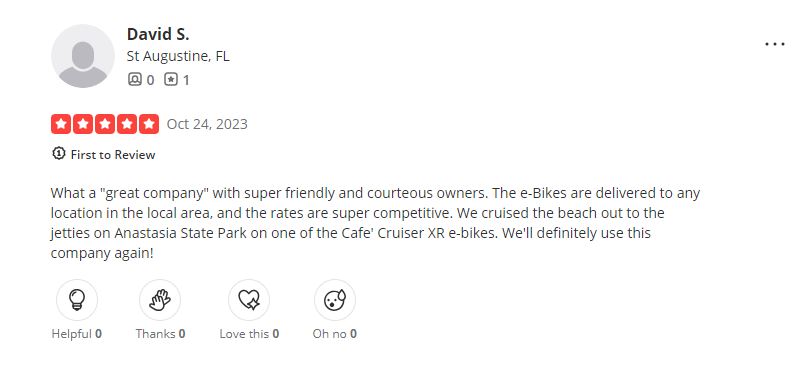The width and height of the screenshot is (809, 372).
Task: React with the Love this heart icon
Action: (249, 300)
